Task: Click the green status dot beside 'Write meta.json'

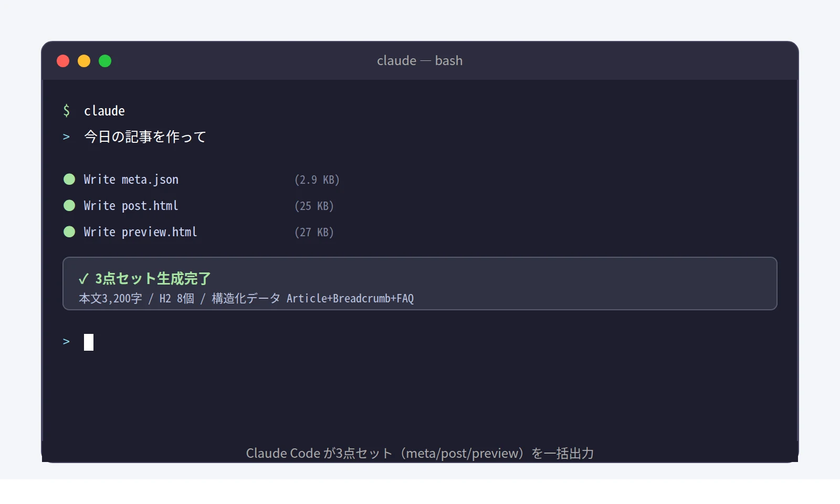Action: click(69, 180)
